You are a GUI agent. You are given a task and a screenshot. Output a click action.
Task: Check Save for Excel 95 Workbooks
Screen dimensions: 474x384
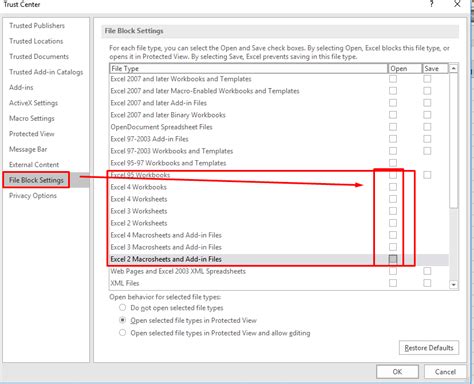pos(427,175)
